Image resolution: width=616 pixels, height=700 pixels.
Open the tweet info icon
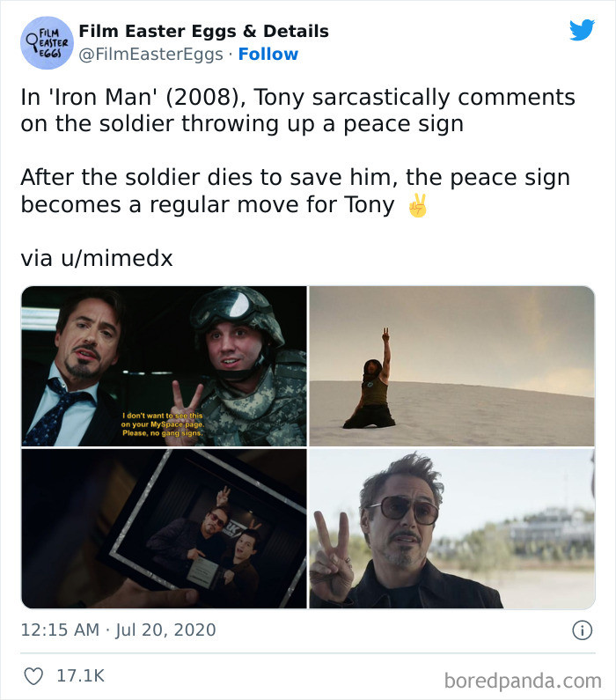582,630
